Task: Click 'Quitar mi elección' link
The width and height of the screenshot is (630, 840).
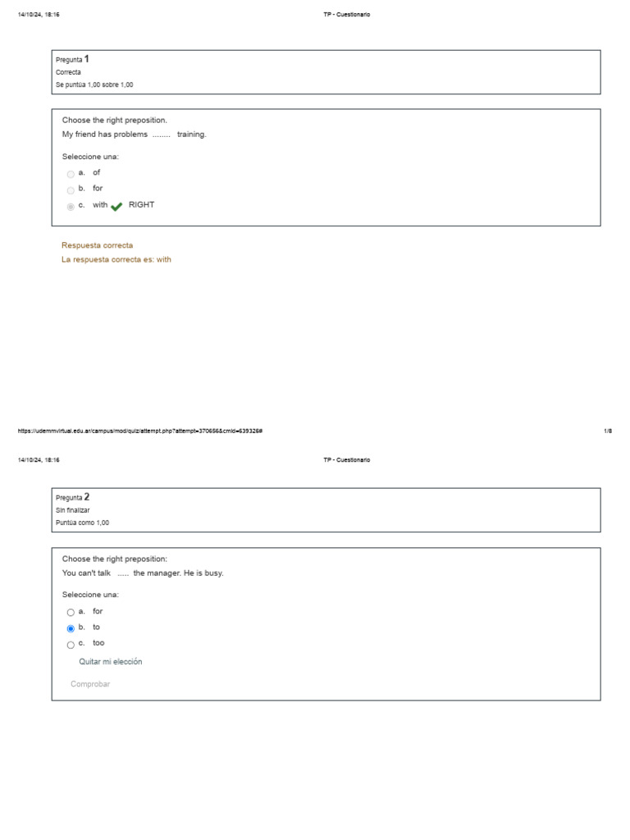Action: tap(110, 662)
